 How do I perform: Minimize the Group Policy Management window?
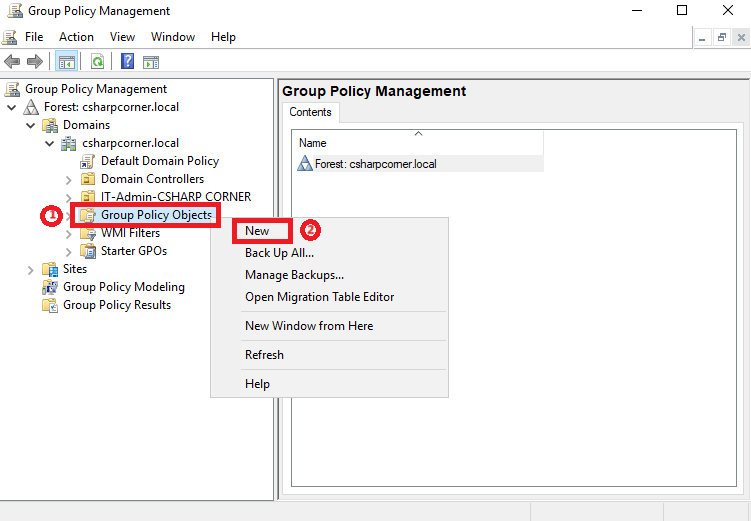(637, 10)
